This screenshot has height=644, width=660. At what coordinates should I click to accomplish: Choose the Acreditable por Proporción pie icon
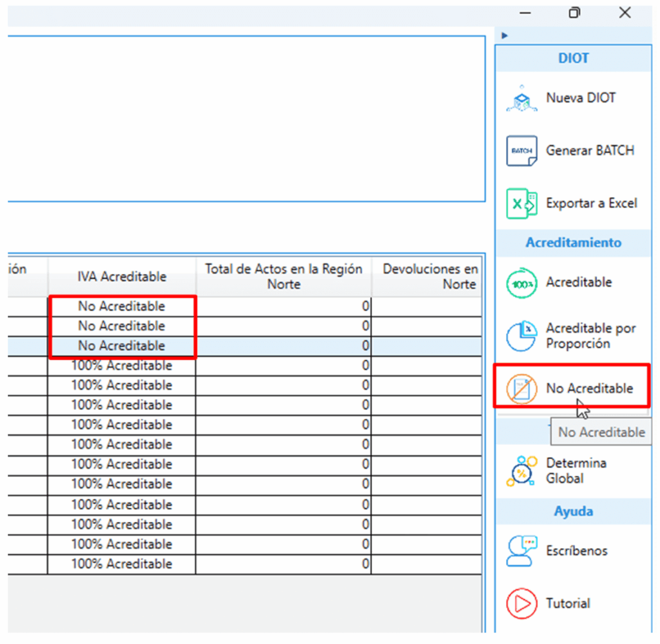coord(521,336)
